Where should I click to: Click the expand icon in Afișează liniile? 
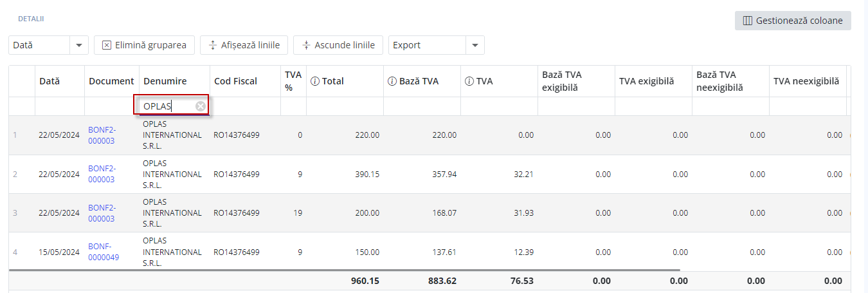point(213,45)
